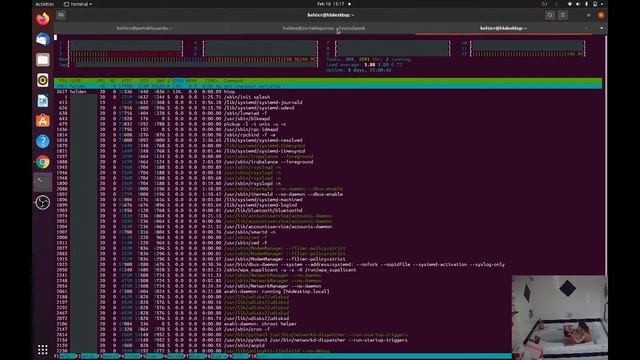Image resolution: width=640 pixels, height=360 pixels.
Task: Select the systemd-machined process row
Action: click(x=328, y=200)
